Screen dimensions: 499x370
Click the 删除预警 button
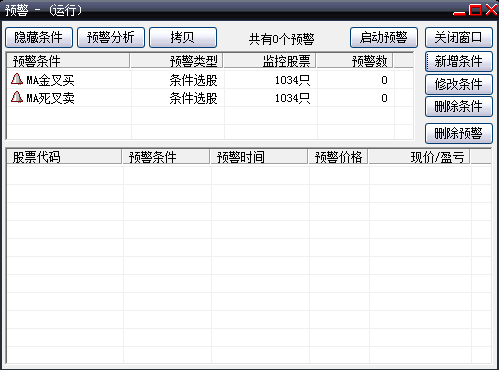click(x=459, y=134)
